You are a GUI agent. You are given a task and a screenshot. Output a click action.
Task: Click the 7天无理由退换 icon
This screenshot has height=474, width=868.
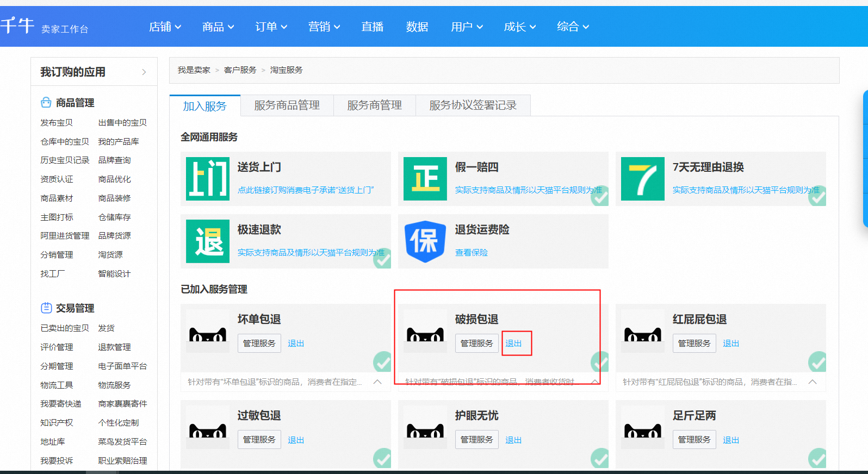point(643,179)
